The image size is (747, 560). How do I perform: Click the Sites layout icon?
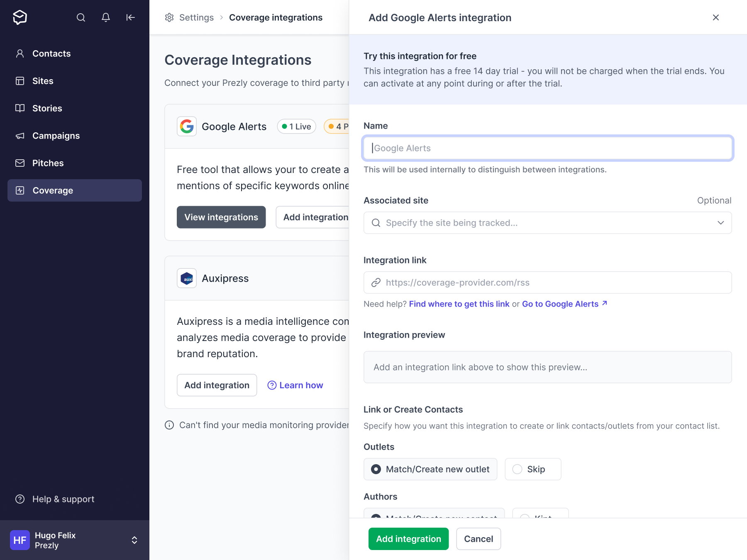coord(20,81)
